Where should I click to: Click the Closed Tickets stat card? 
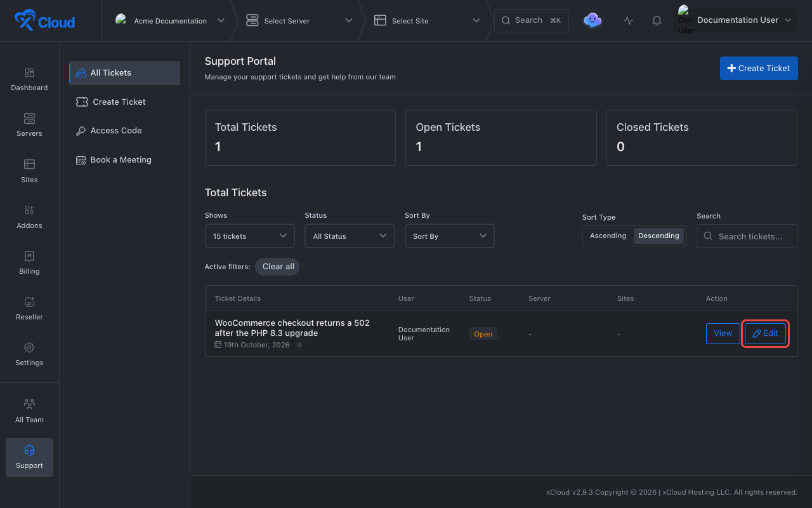pyautogui.click(x=702, y=138)
